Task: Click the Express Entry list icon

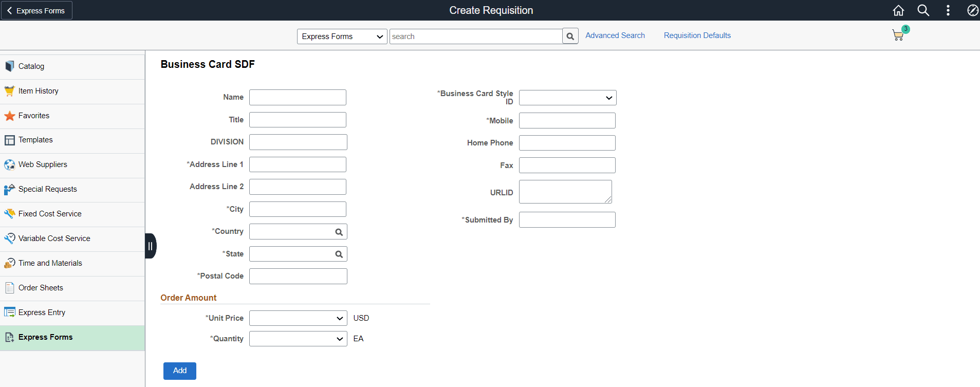Action: pyautogui.click(x=10, y=312)
